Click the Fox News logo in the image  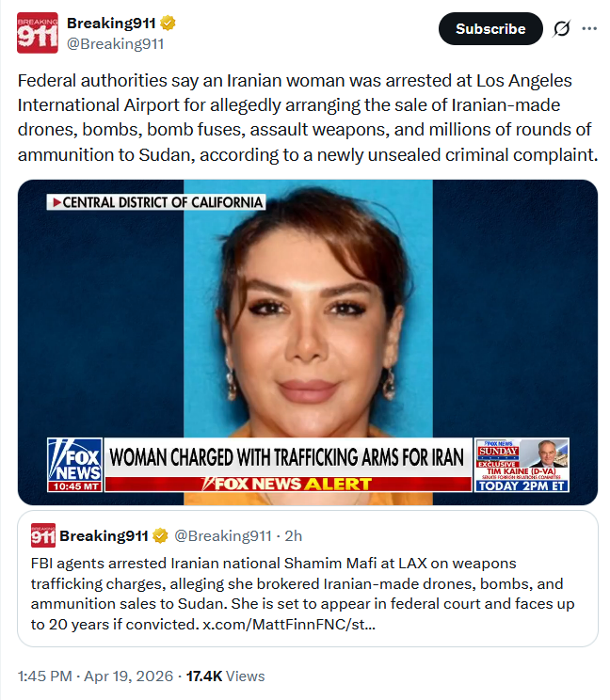tap(75, 465)
